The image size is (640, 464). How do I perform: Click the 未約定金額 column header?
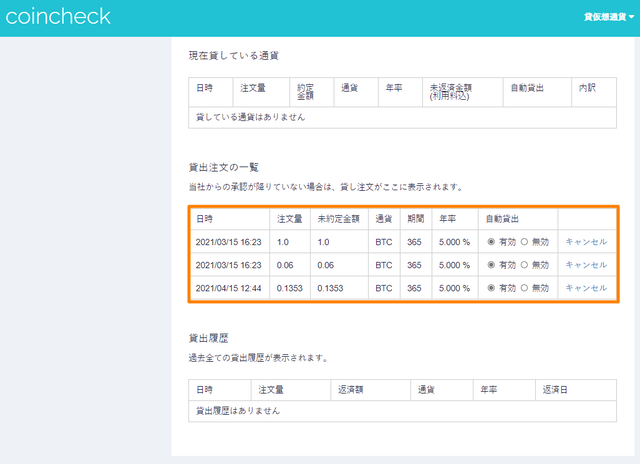pos(338,219)
